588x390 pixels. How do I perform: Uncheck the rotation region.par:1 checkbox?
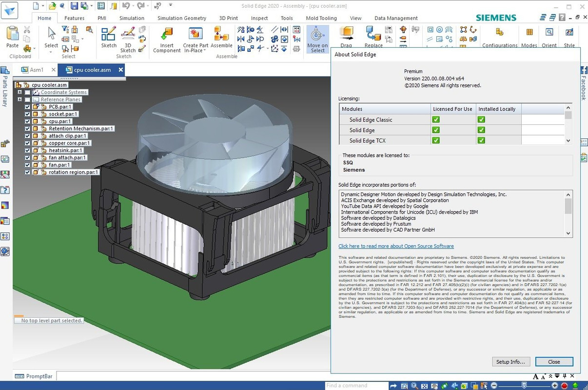(x=28, y=172)
